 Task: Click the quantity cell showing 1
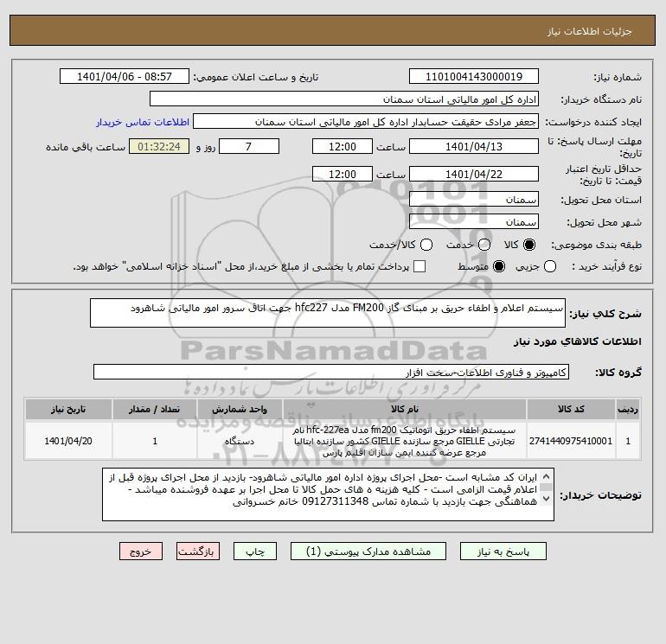tap(155, 441)
